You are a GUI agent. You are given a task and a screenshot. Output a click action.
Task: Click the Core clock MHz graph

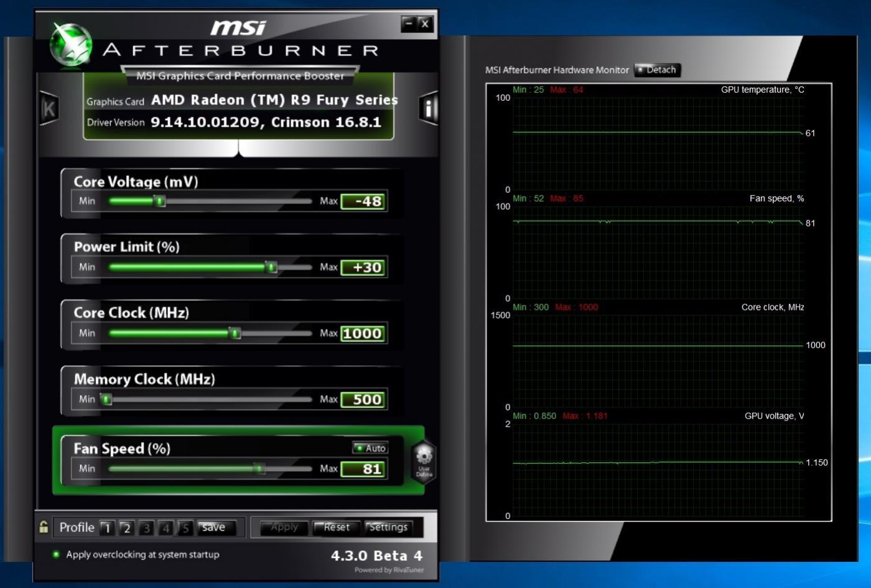[658, 361]
